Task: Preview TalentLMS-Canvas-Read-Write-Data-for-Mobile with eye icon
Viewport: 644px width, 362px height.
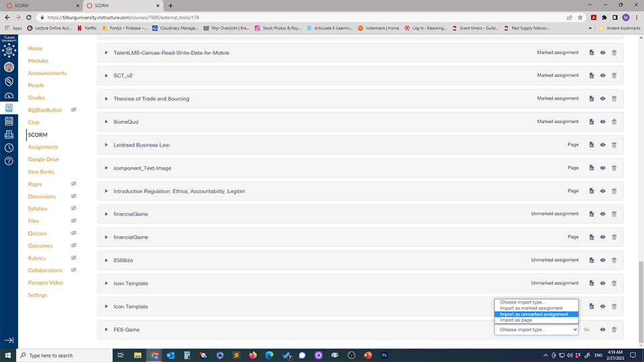Action: (602, 52)
